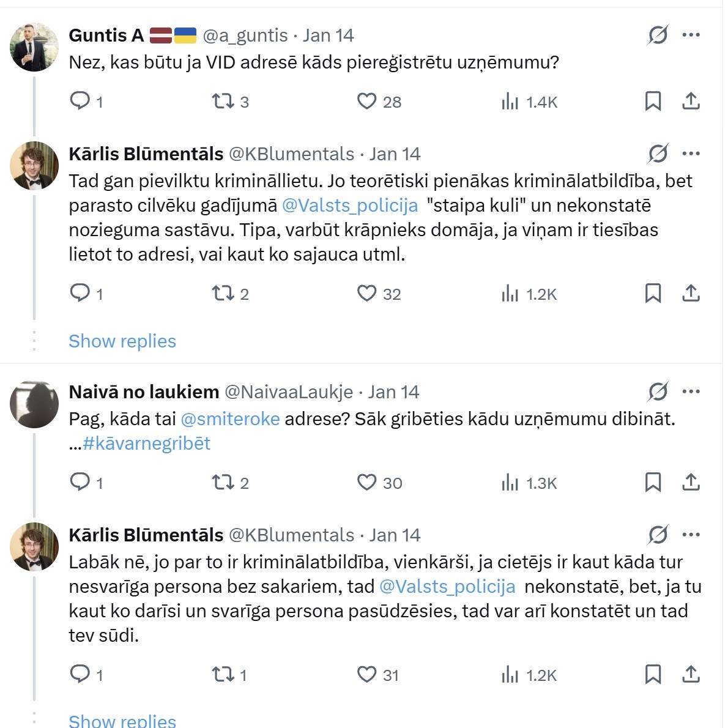Screen dimensions: 728x728
Task: View analytics for Guntis A's tweet
Action: (510, 101)
